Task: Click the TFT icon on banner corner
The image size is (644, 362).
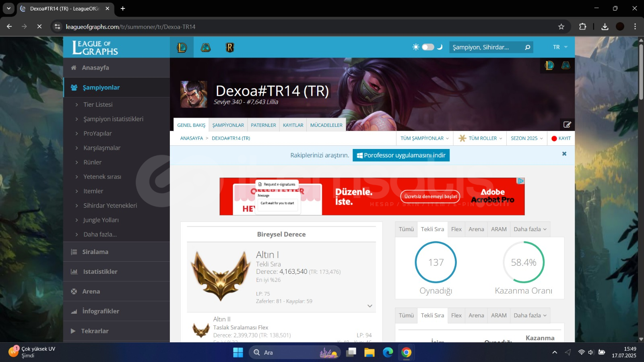Action: pyautogui.click(x=566, y=65)
